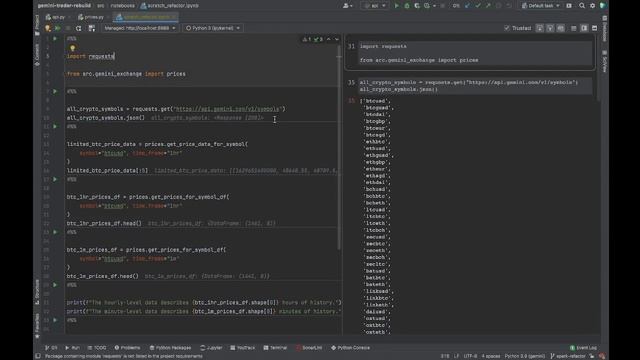The height and width of the screenshot is (360, 640).
Task: Open the Project sidebar panel
Action: coord(37,25)
